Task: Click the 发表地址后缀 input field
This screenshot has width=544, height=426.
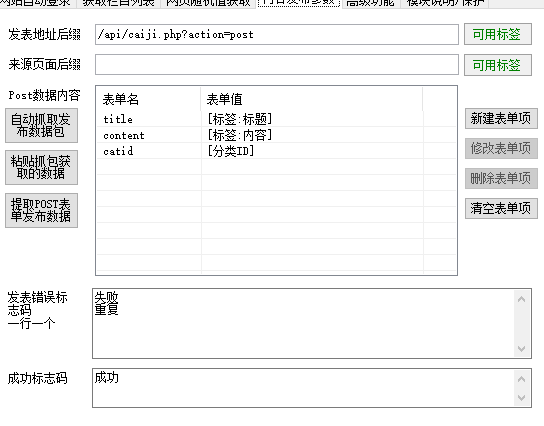Action: 277,34
